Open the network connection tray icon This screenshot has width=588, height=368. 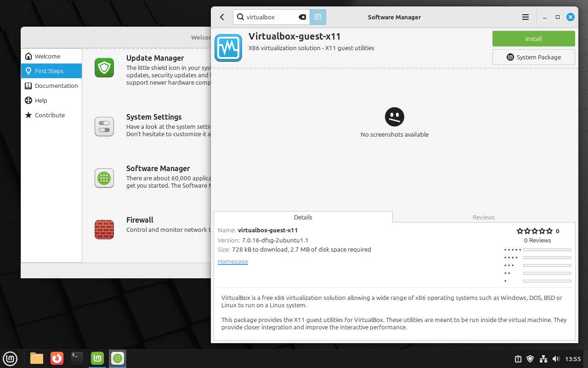click(543, 359)
